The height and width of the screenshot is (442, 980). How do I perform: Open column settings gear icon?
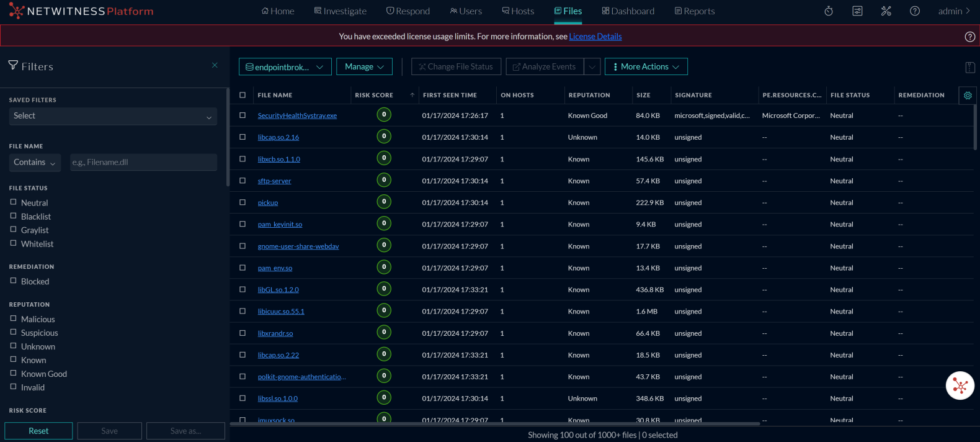[967, 96]
